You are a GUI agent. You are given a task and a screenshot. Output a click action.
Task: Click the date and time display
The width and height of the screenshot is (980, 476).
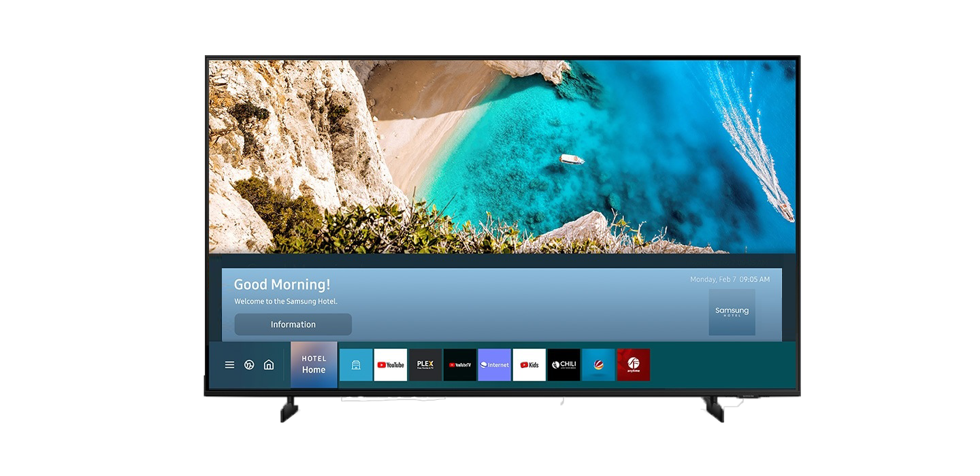click(x=730, y=279)
